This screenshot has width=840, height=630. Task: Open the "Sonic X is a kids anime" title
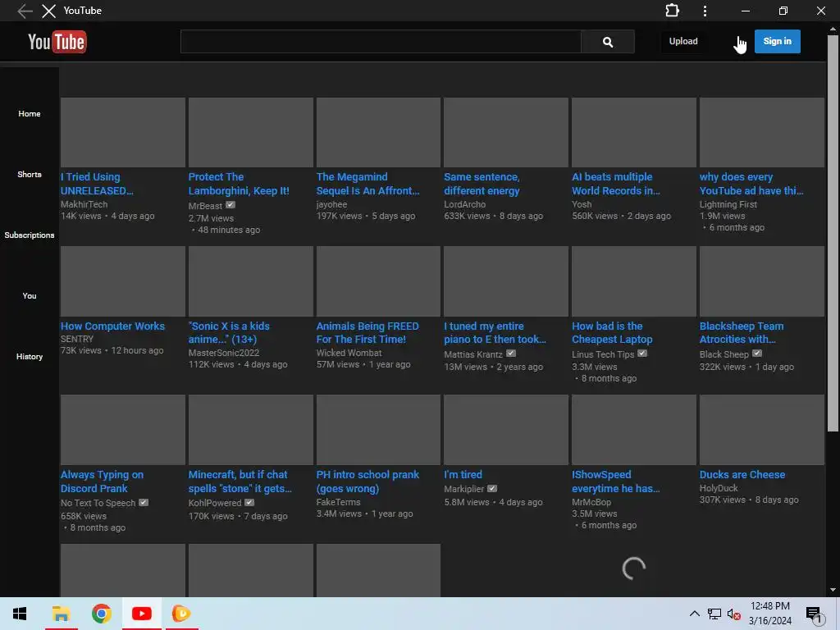pyautogui.click(x=229, y=333)
